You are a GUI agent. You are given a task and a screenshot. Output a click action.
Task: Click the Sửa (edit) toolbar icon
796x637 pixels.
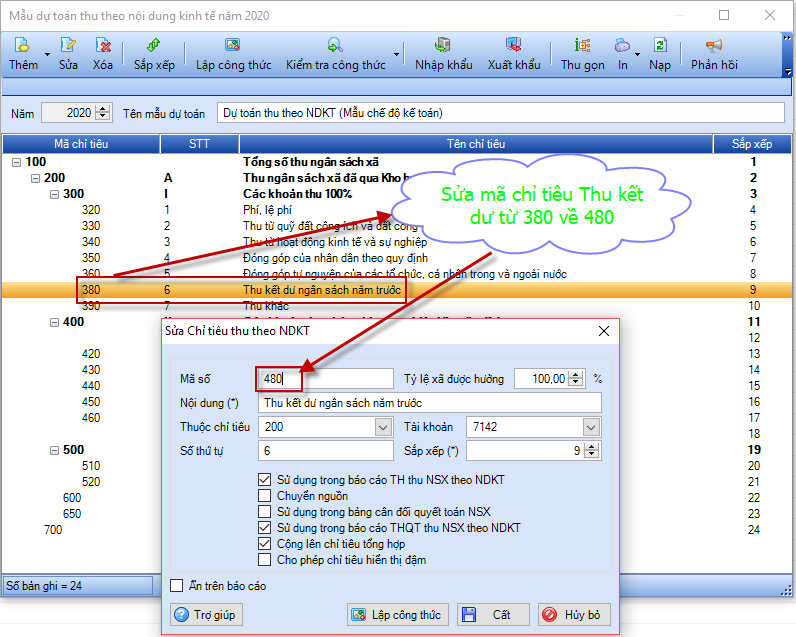(x=68, y=46)
